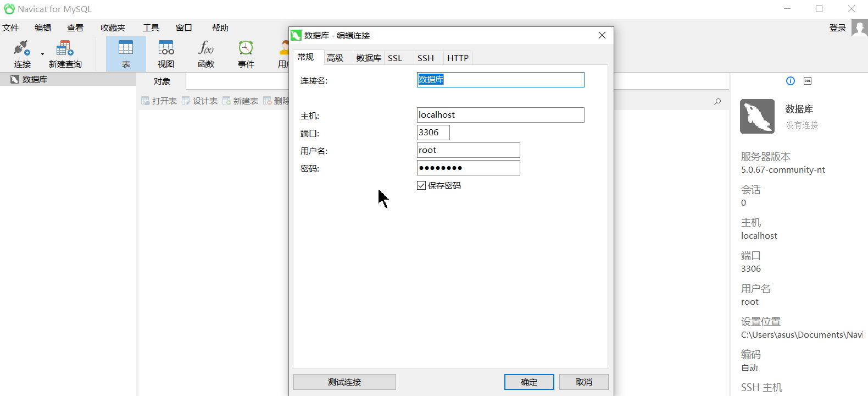Click the 打开表 (Open Table) icon button

point(159,101)
